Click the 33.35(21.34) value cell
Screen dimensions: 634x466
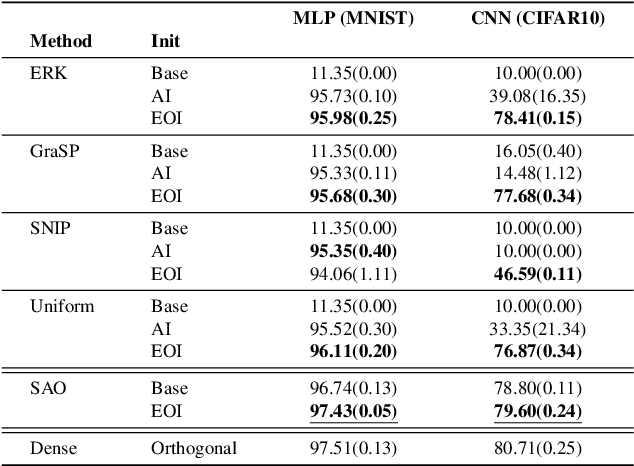540,330
